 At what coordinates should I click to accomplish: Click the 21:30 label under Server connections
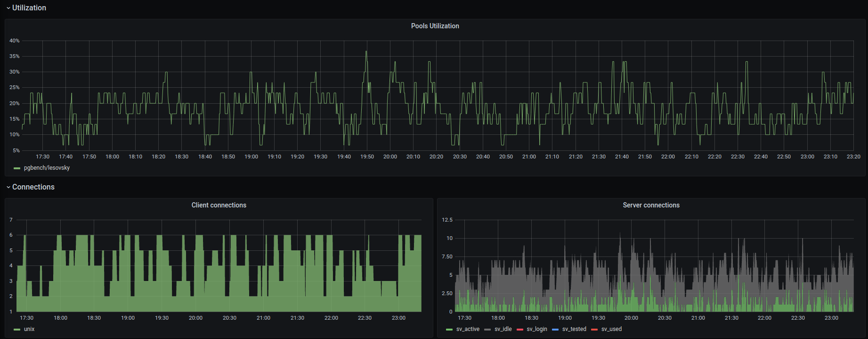pos(731,318)
